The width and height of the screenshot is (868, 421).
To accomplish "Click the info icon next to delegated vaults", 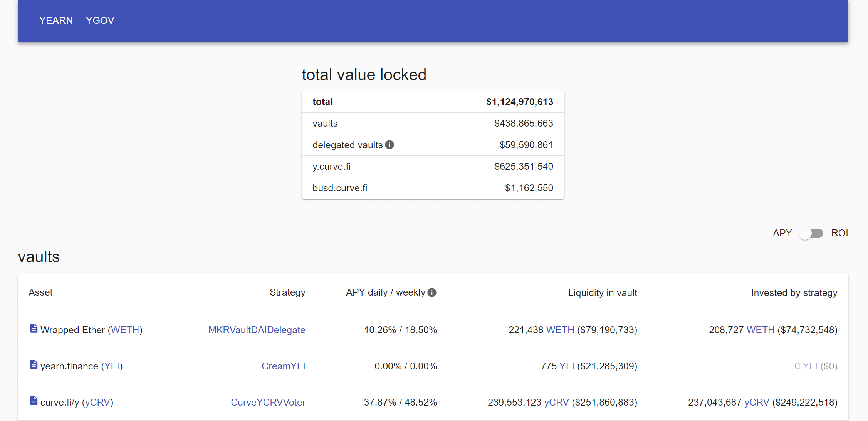I will point(390,145).
